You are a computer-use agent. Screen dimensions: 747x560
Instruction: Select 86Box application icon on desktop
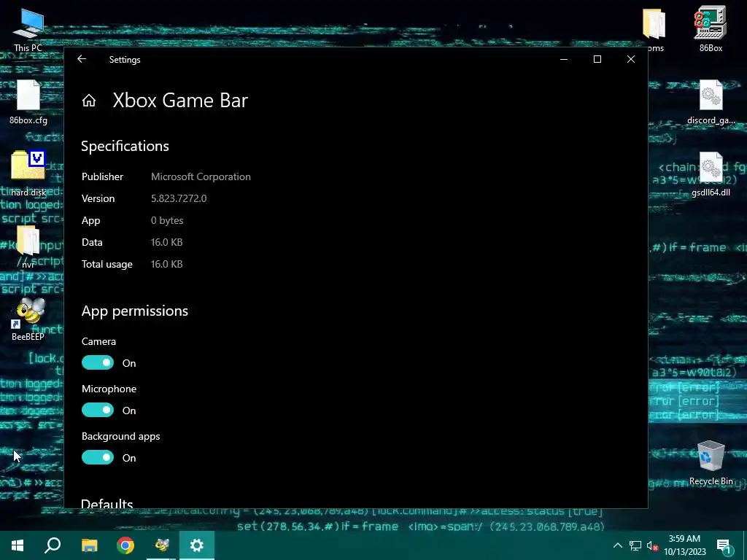coord(711,28)
